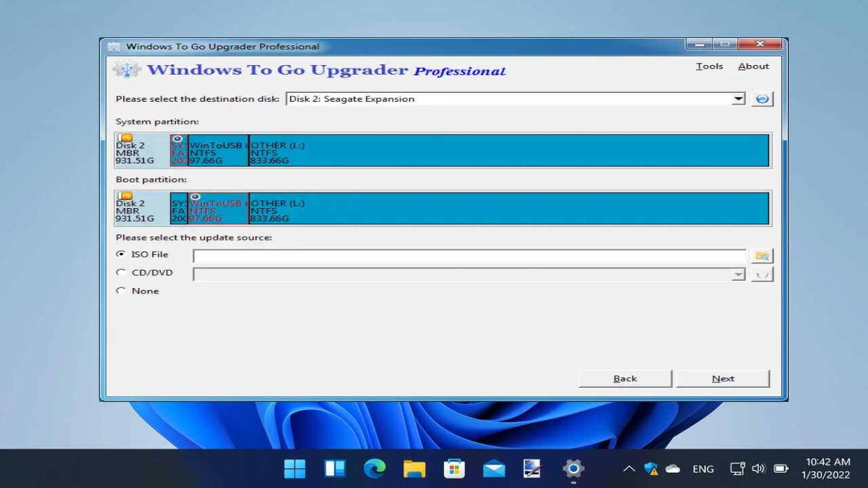Click the Disk 2 MBR label in the System partition row
This screenshot has width=868, height=488.
(142, 150)
